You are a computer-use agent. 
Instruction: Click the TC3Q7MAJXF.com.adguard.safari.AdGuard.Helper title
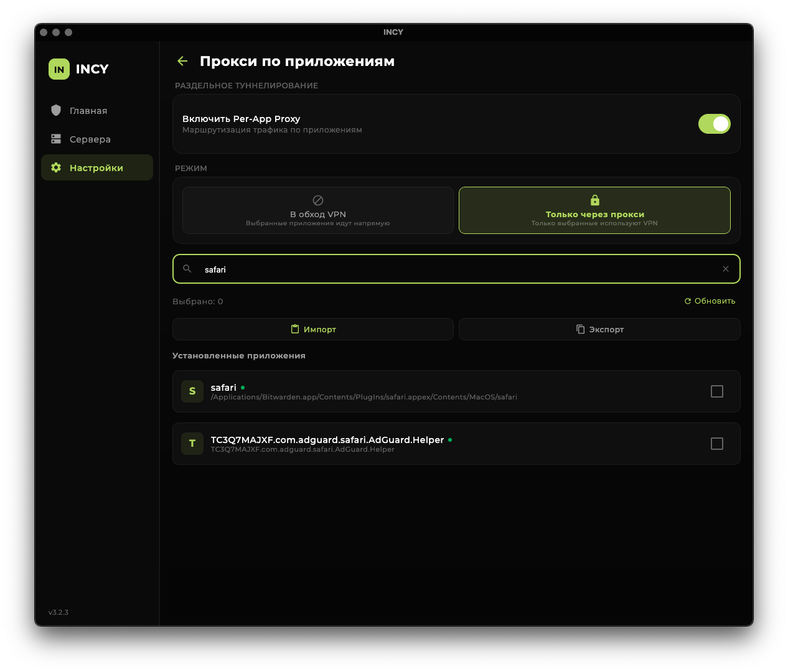point(327,440)
